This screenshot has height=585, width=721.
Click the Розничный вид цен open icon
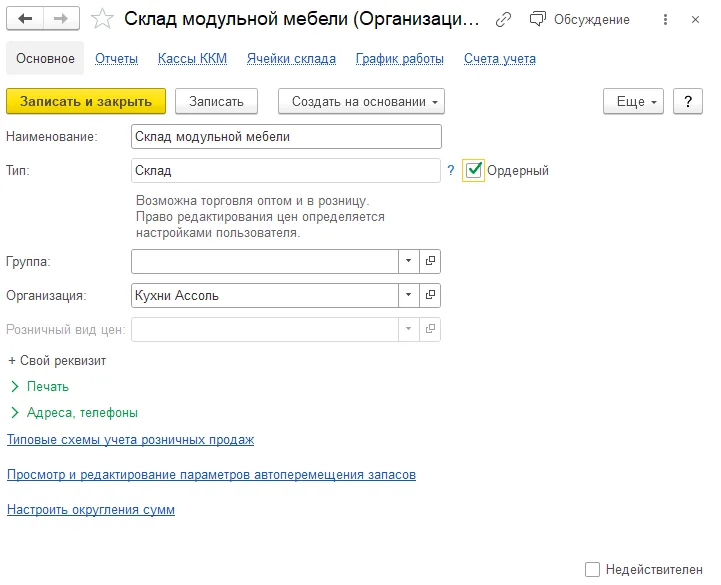coord(430,329)
